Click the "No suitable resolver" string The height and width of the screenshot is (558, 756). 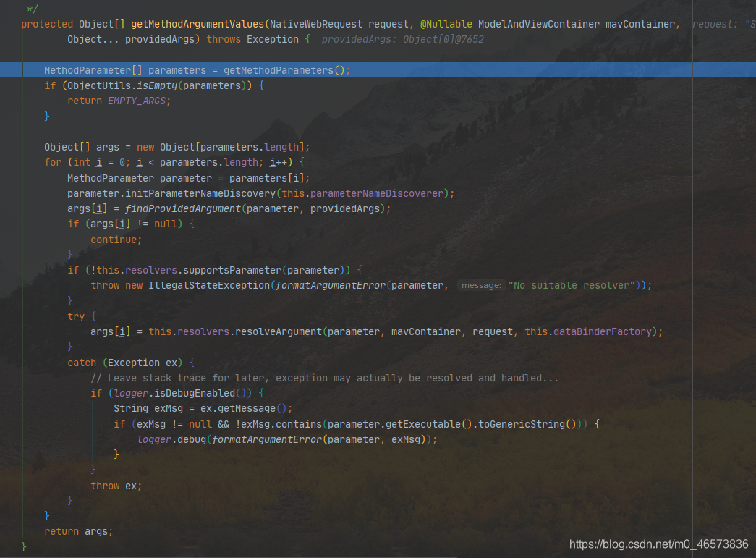[x=572, y=285]
